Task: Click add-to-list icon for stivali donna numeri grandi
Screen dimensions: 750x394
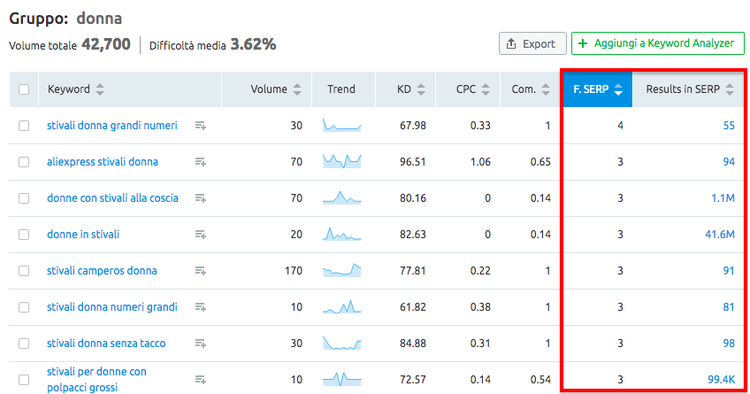Action: [200, 307]
